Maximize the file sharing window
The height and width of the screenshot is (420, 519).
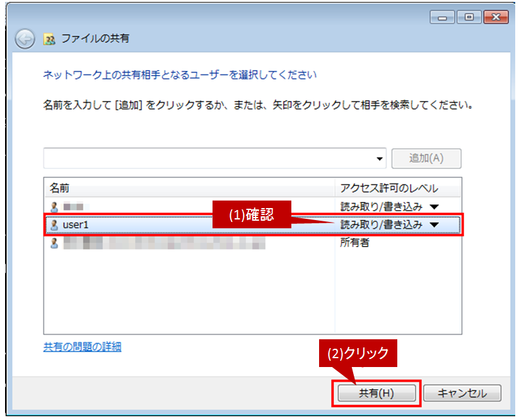click(469, 17)
